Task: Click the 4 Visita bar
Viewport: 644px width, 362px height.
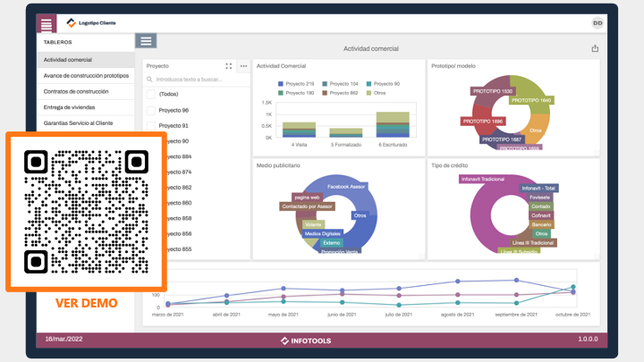Action: click(299, 130)
